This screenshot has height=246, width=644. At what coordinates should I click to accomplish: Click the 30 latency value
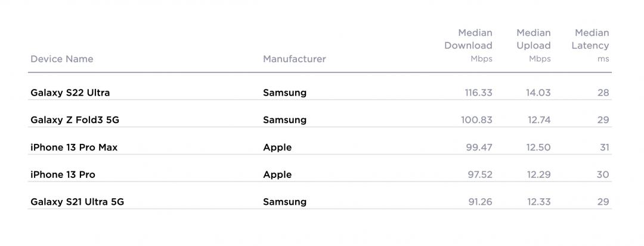(x=603, y=174)
